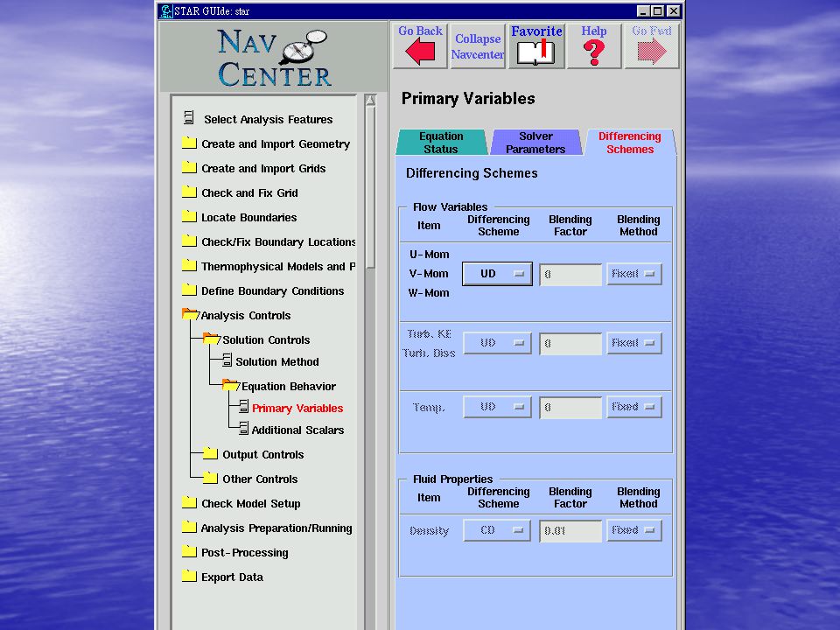Open Temp. Fixed blending method dropdown
This screenshot has width=840, height=630.
click(634, 407)
